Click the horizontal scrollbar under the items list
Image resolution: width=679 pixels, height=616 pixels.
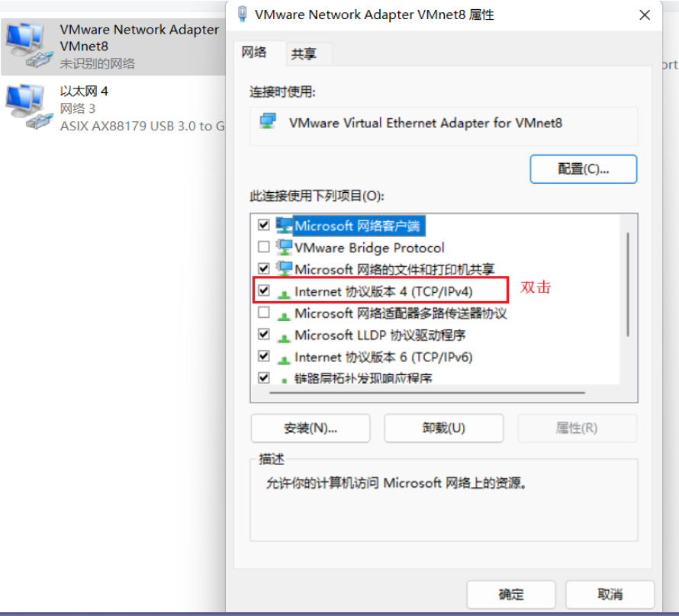427,393
